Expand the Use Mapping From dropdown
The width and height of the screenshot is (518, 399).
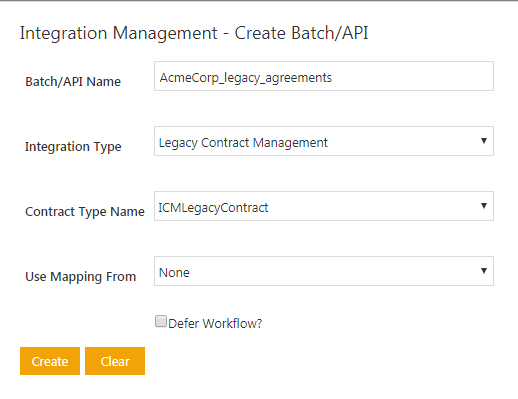click(324, 271)
